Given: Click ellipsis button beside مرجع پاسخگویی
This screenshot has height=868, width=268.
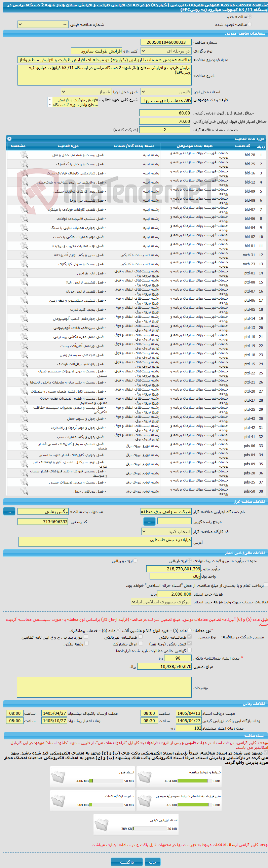Looking at the screenshot, I should [x=150, y=522].
